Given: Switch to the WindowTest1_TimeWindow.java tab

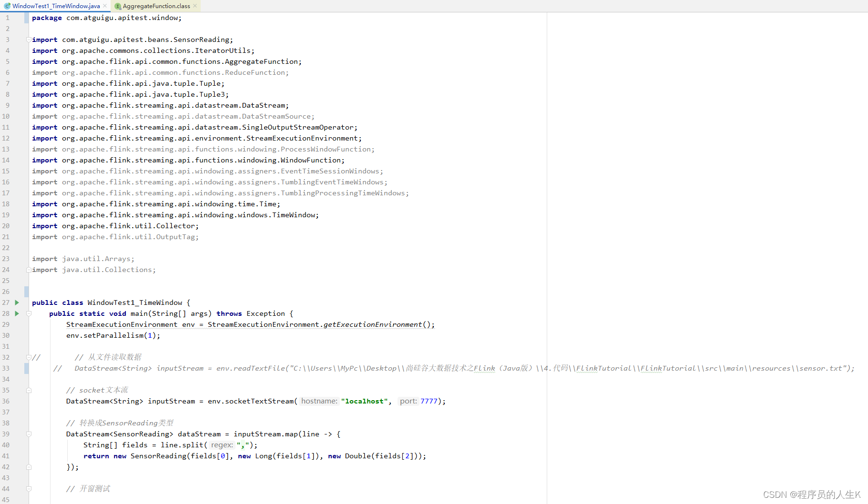Looking at the screenshot, I should tap(55, 6).
